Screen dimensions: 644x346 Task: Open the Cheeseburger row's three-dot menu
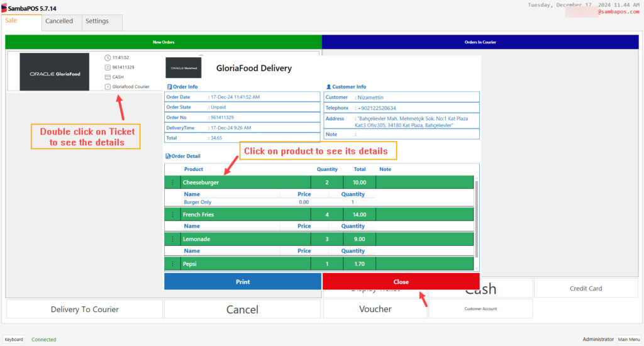[x=172, y=182]
